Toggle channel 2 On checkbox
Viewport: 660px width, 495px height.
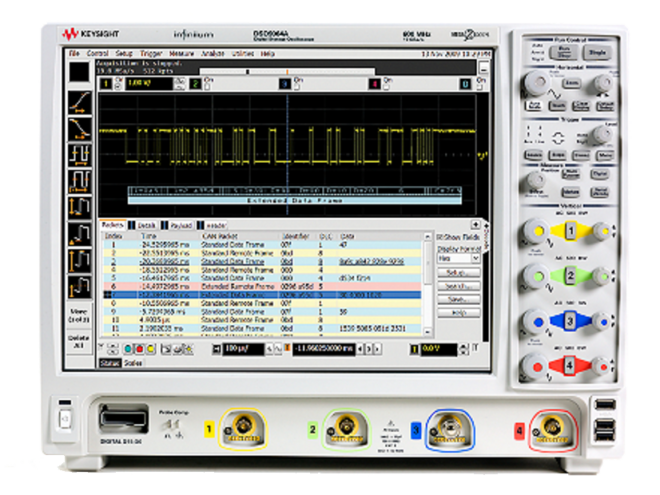pyautogui.click(x=207, y=87)
